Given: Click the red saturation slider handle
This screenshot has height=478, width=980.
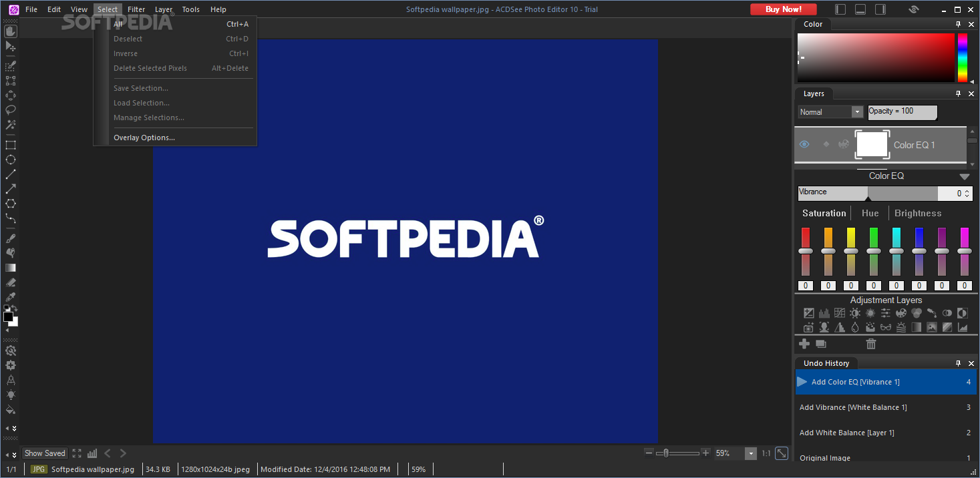Looking at the screenshot, I should click(x=806, y=251).
